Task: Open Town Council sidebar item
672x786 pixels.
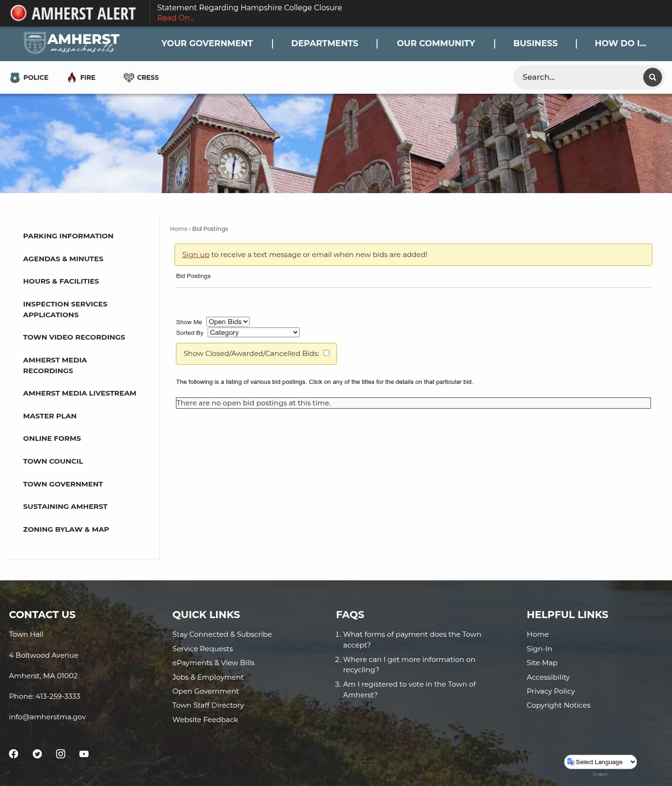Action: pyautogui.click(x=53, y=461)
